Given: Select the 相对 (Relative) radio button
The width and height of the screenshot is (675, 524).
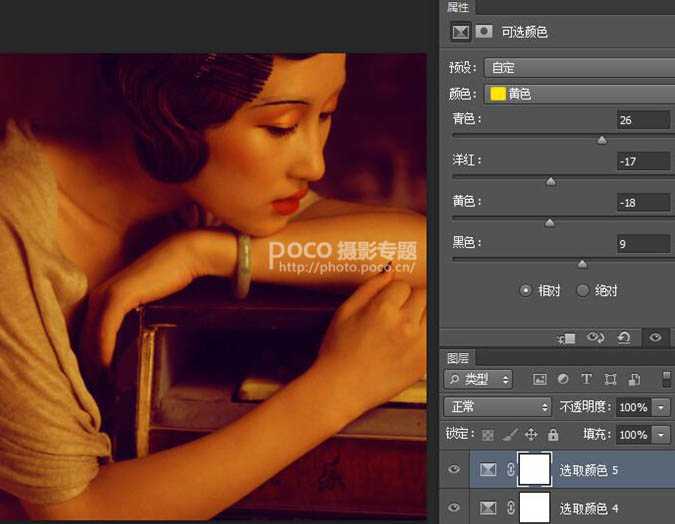Looking at the screenshot, I should [x=526, y=291].
